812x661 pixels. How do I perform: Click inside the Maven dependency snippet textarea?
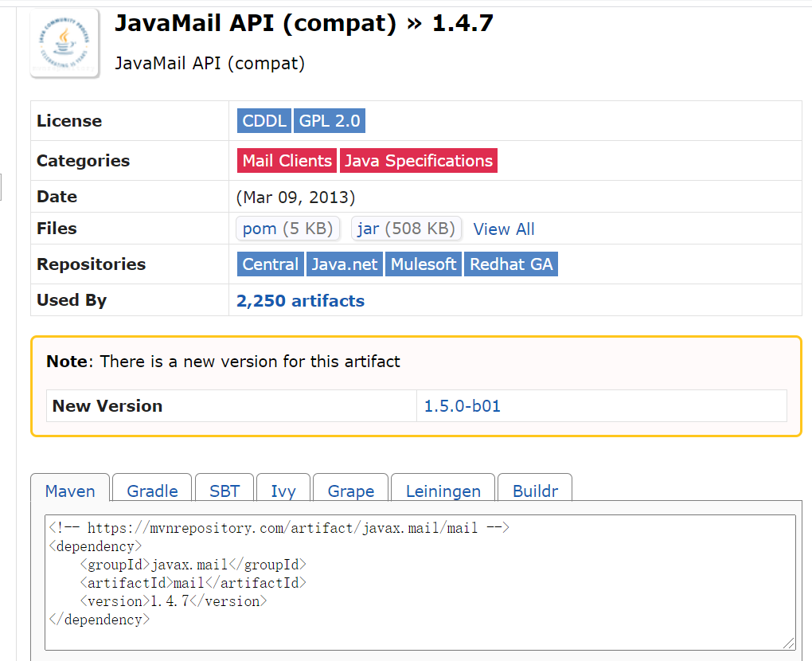[x=420, y=582]
